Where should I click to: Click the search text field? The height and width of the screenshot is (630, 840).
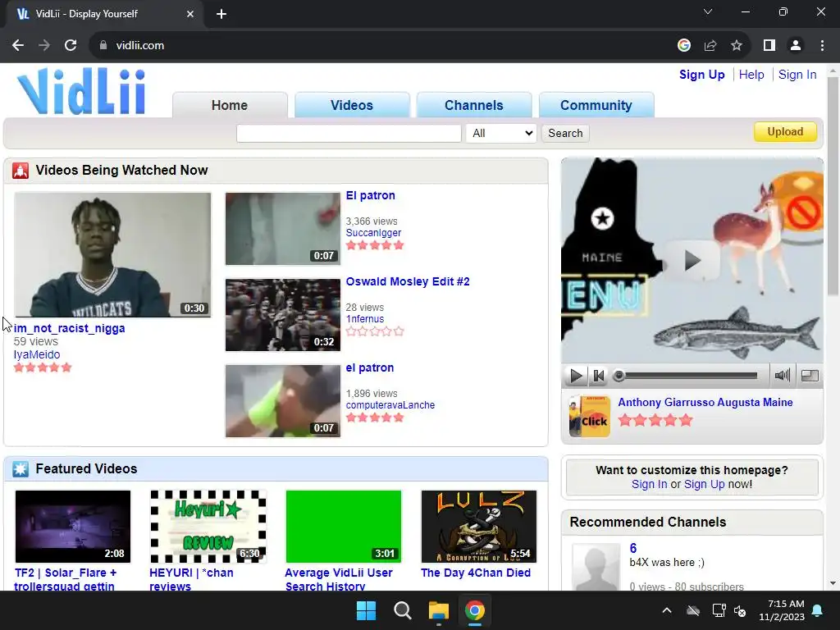pyautogui.click(x=349, y=133)
